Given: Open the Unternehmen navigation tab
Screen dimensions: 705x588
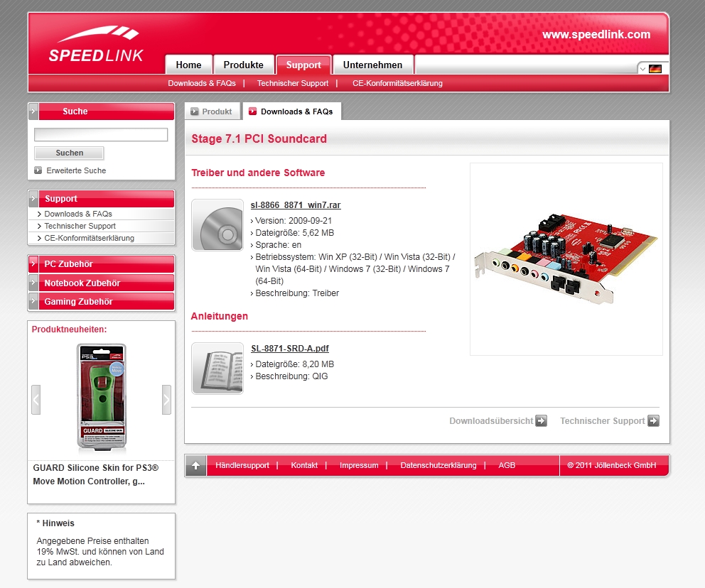Looking at the screenshot, I should (372, 65).
